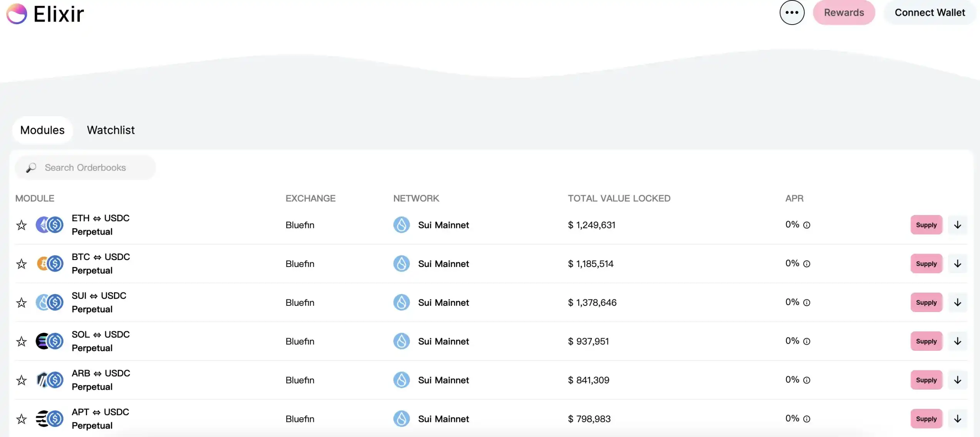Select the Modules tab
This screenshot has width=980, height=437.
42,130
